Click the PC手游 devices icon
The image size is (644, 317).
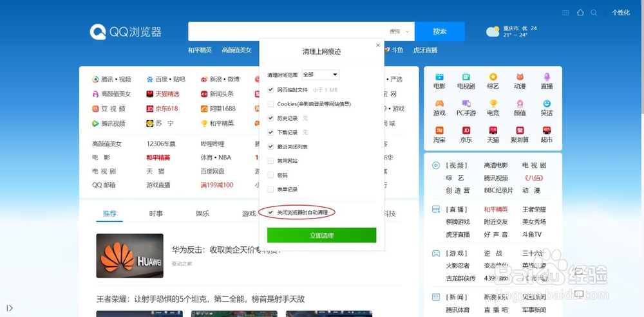[x=466, y=104]
